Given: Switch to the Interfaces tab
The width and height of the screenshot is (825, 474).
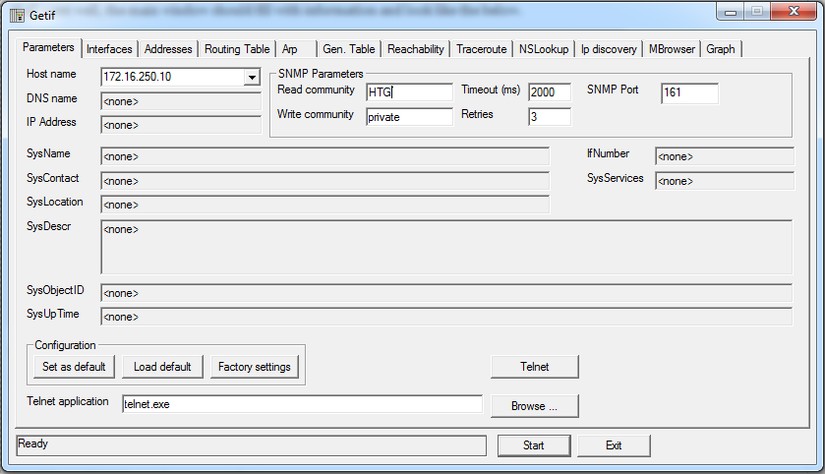Looking at the screenshot, I should [109, 49].
